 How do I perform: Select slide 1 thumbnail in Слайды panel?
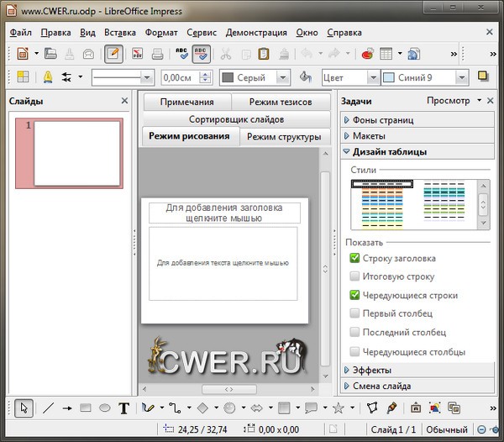pyautogui.click(x=76, y=152)
